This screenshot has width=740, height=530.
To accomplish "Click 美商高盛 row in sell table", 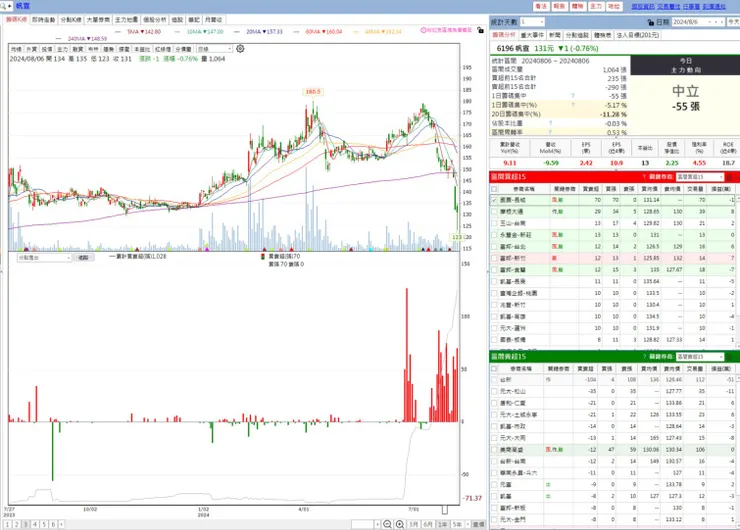I will point(613,450).
